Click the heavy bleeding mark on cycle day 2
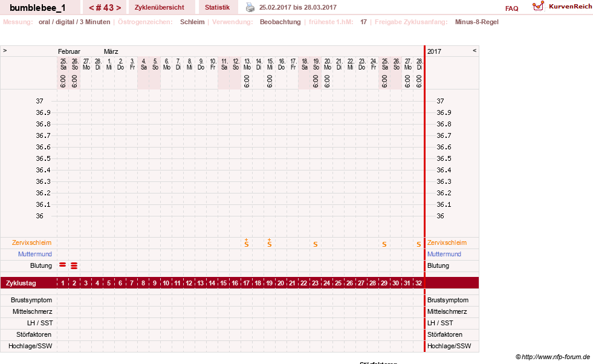Screen dimensions: 593x364 pos(74,265)
